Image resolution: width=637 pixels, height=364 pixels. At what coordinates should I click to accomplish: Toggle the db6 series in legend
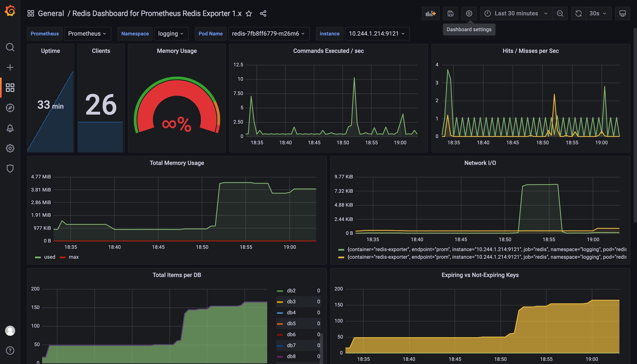tap(291, 334)
